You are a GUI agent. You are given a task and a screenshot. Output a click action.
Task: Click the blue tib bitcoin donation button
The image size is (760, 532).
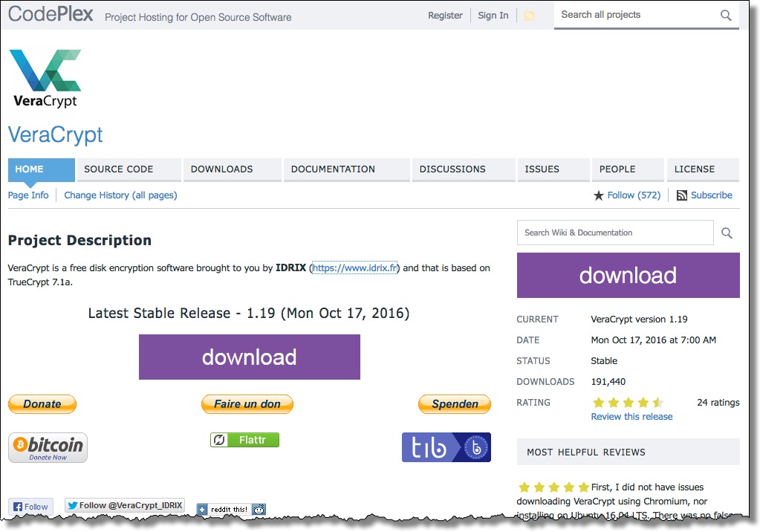[446, 447]
